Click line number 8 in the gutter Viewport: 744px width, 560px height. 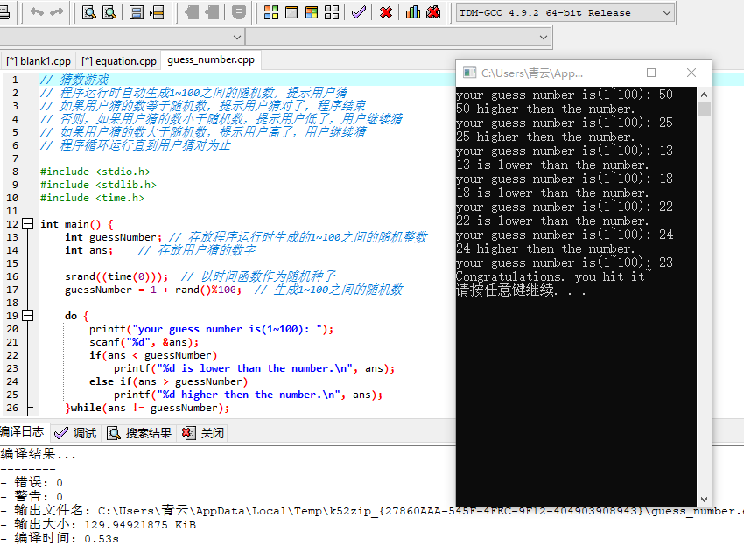point(15,171)
